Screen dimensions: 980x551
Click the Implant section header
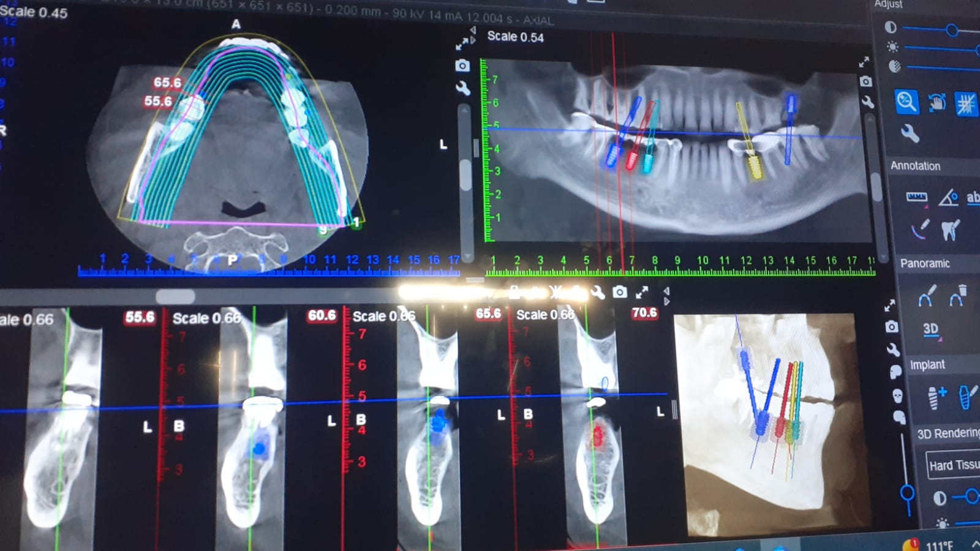pos(928,365)
